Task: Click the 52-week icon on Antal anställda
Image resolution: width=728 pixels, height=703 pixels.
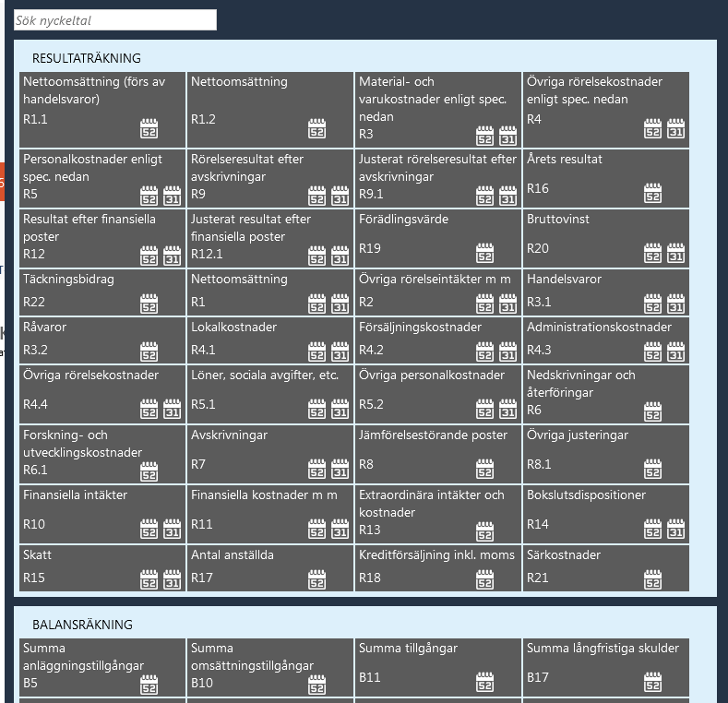Action: click(x=317, y=579)
